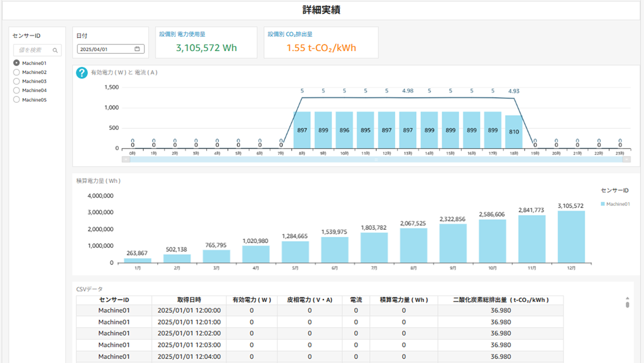Viewport: 644px width, 363px height.
Task: Click the search magnifier icon in sensor filter
Action: (55, 50)
